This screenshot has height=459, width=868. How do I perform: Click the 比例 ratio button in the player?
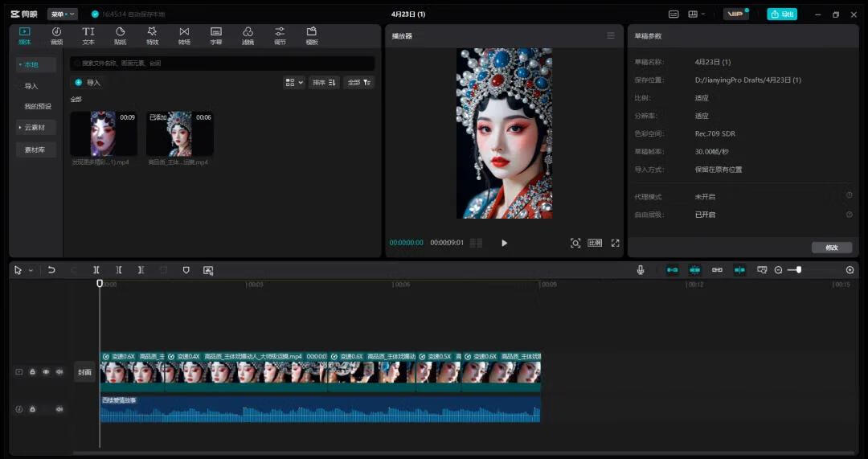click(595, 243)
